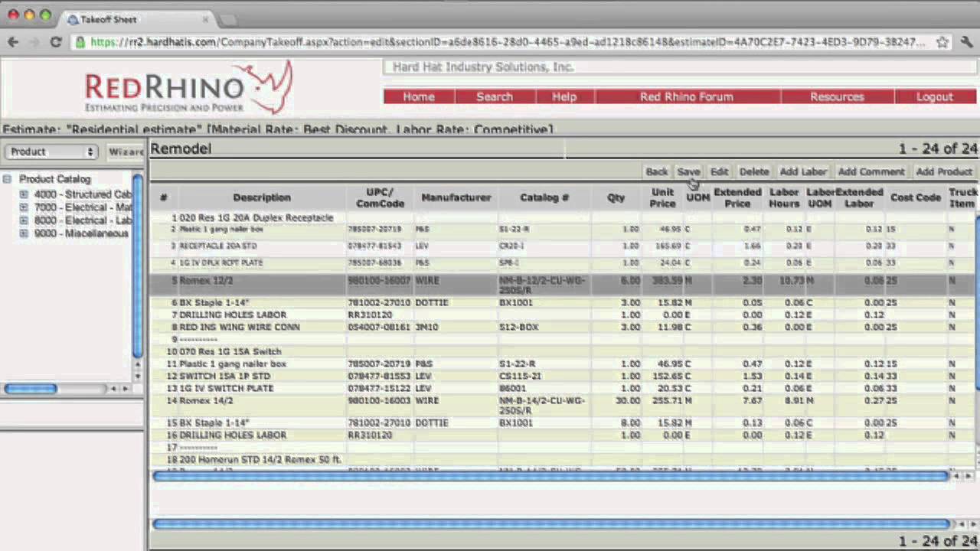Image resolution: width=980 pixels, height=551 pixels.
Task: Click the Add Comment button
Action: [x=871, y=171]
